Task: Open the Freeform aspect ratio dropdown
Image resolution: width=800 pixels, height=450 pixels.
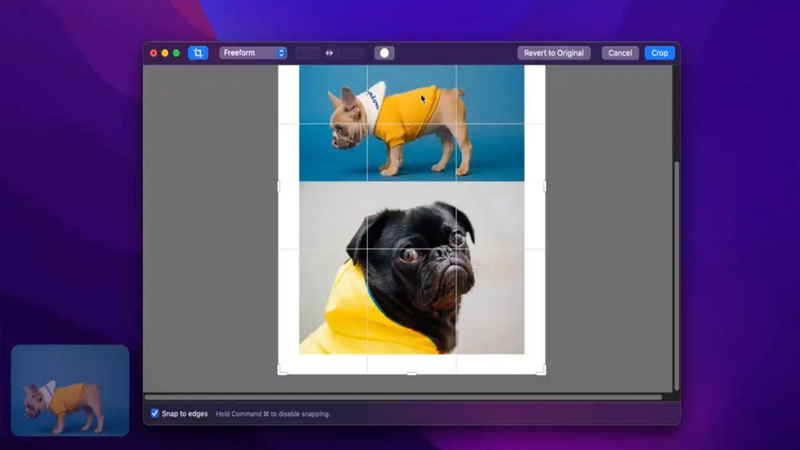Action: (253, 53)
